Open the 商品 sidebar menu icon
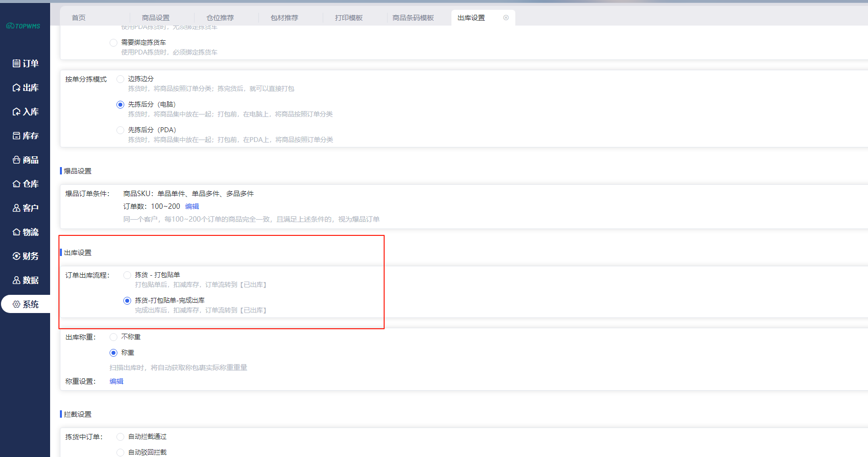The image size is (868, 457). click(16, 160)
